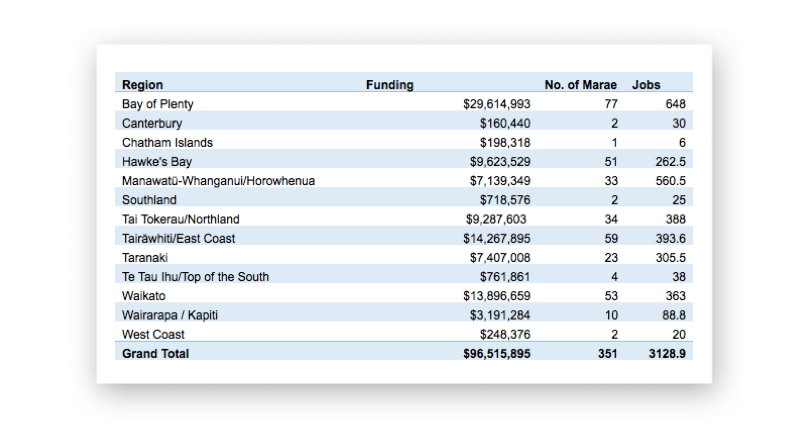Viewport: 810px width, 430px height.
Task: Select the Bay of Plenty region cell
Action: 157,104
